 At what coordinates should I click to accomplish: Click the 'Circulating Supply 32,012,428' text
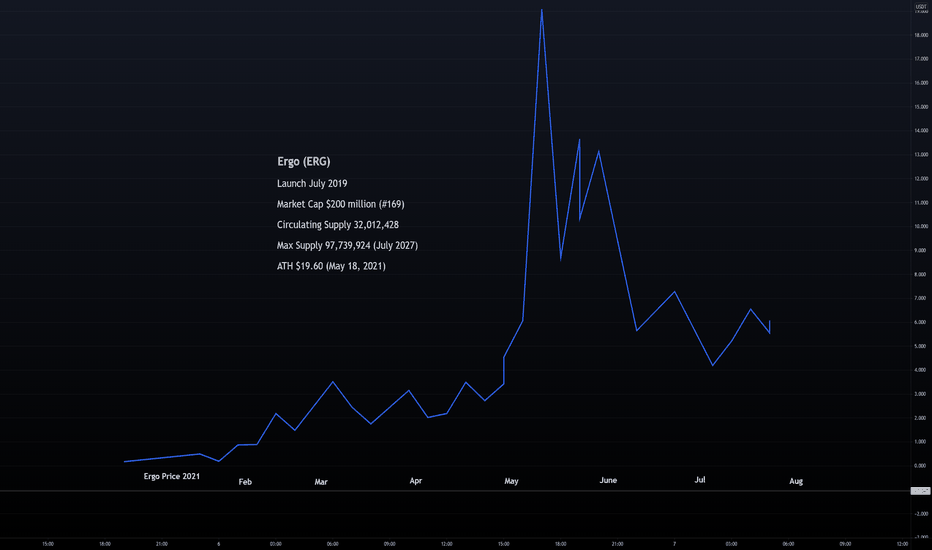tap(338, 225)
